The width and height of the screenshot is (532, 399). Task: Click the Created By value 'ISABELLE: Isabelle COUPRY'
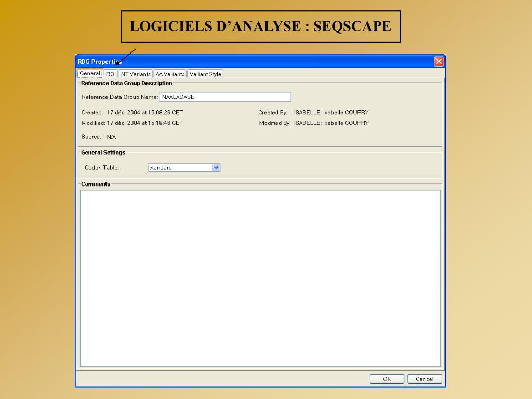(x=331, y=112)
